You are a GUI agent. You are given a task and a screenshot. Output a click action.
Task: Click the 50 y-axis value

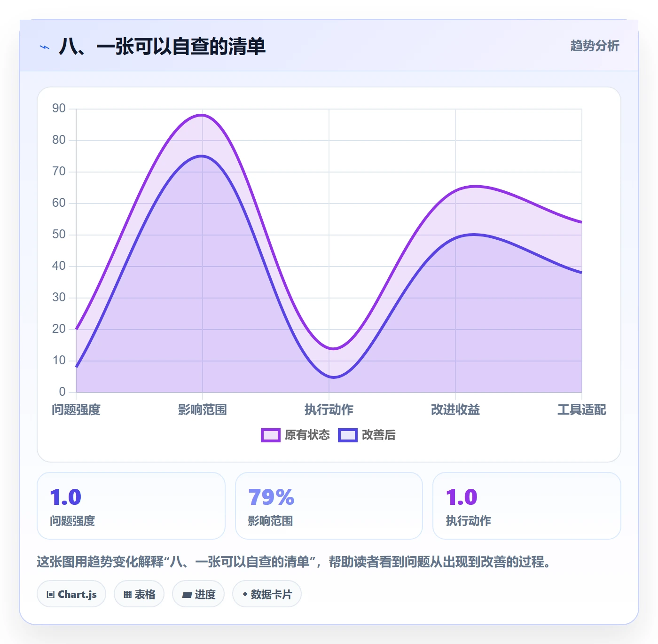59,235
